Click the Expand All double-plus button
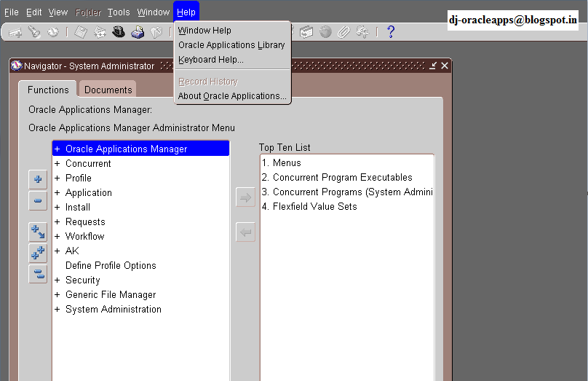Screen dimensions: 588x381 click(38, 253)
